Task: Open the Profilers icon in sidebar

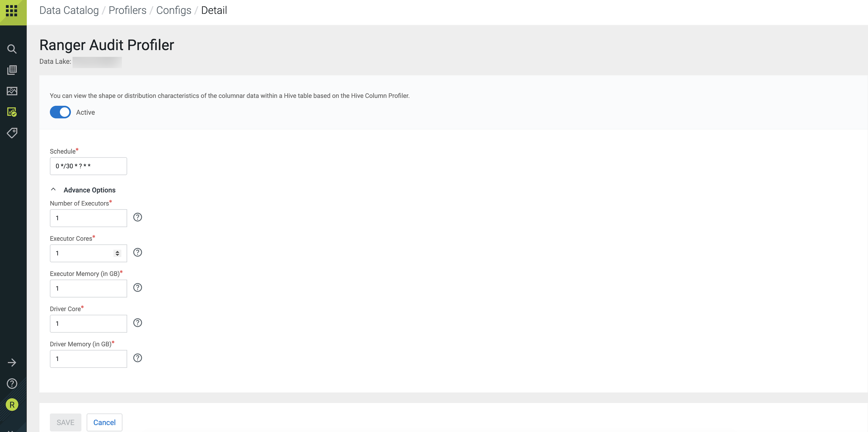Action: (x=12, y=112)
